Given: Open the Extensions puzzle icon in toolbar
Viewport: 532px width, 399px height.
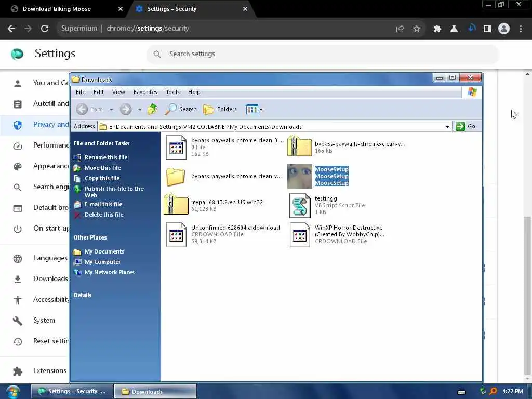Looking at the screenshot, I should (437, 29).
